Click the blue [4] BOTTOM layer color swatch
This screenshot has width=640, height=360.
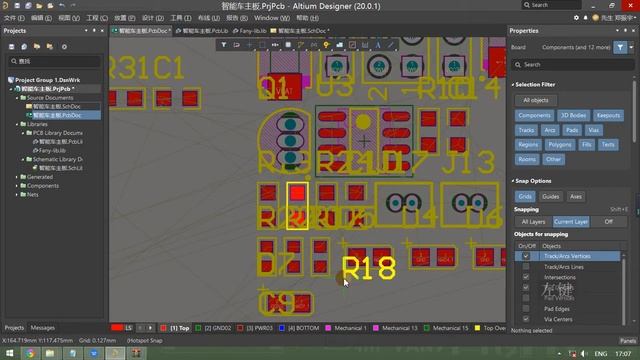coord(282,328)
